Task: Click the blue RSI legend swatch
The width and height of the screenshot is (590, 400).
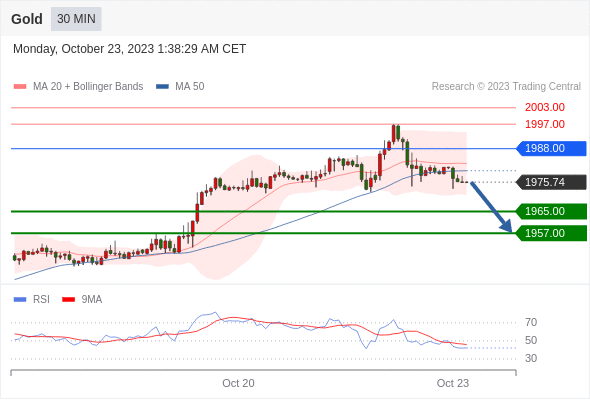Action: (20, 300)
